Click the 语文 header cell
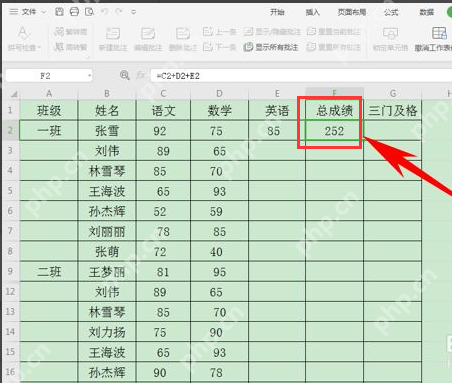Image resolution: width=452 pixels, height=383 pixels. click(x=163, y=110)
